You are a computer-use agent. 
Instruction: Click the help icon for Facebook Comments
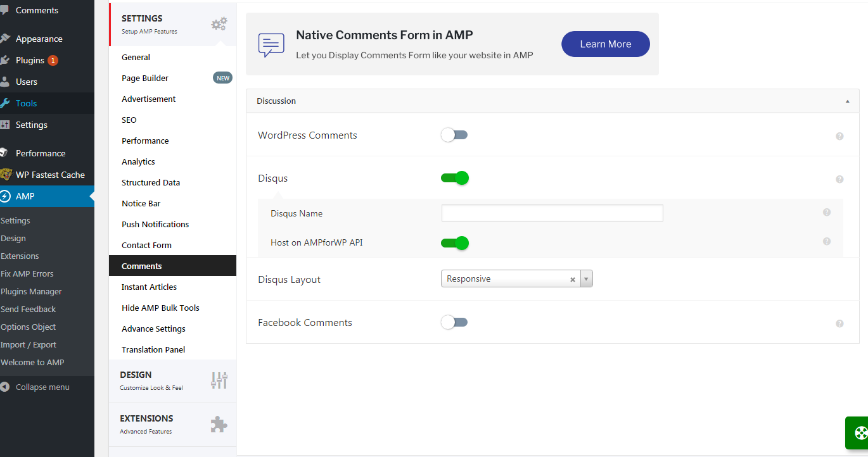[x=839, y=323]
